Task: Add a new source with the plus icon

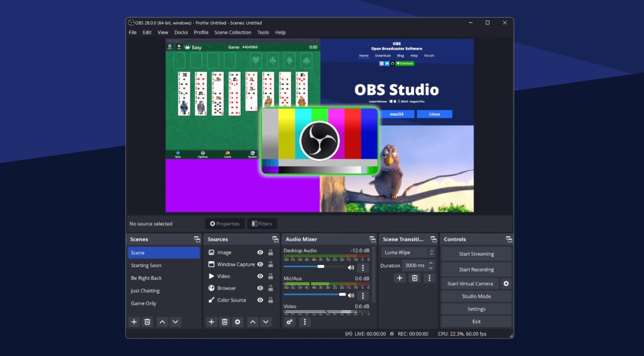Action: pos(211,321)
